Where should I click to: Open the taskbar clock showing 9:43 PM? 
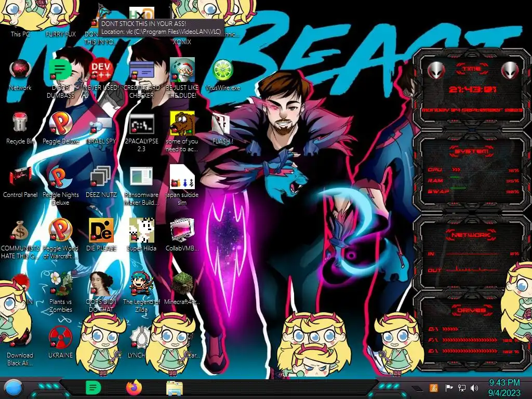[504, 388]
